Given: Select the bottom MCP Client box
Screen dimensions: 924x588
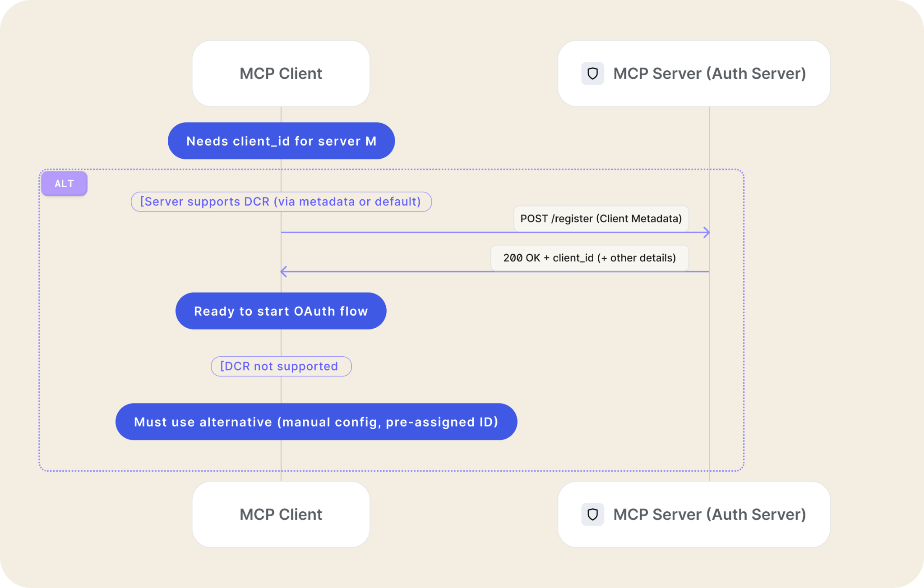Looking at the screenshot, I should coord(281,514).
